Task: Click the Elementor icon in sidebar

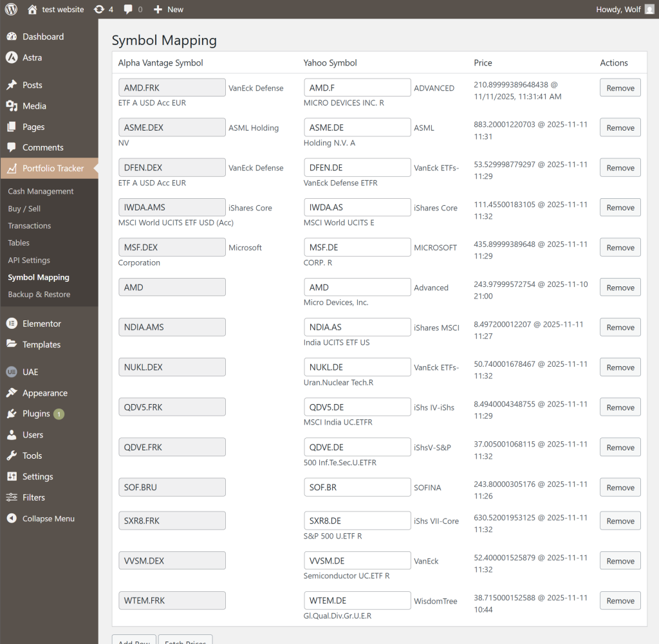Action: pyautogui.click(x=12, y=324)
